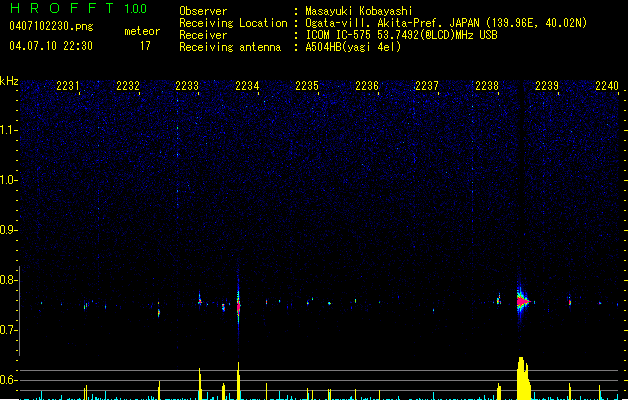
Task: Click the 2231 time marker
Action: tap(67, 86)
